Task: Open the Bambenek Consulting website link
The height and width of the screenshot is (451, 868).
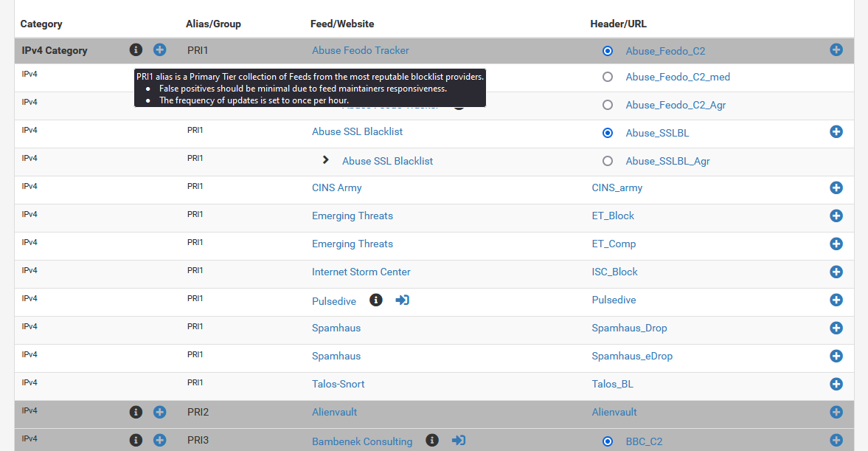Action: click(x=362, y=441)
